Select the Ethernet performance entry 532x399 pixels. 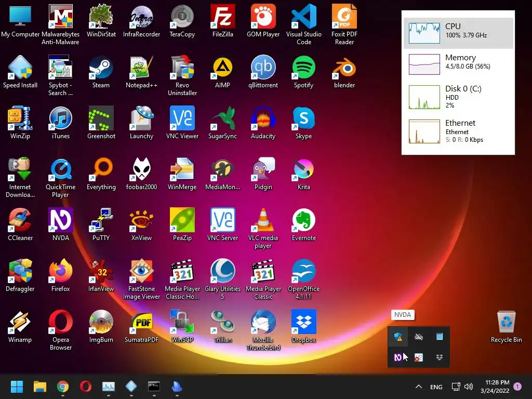[x=458, y=131]
